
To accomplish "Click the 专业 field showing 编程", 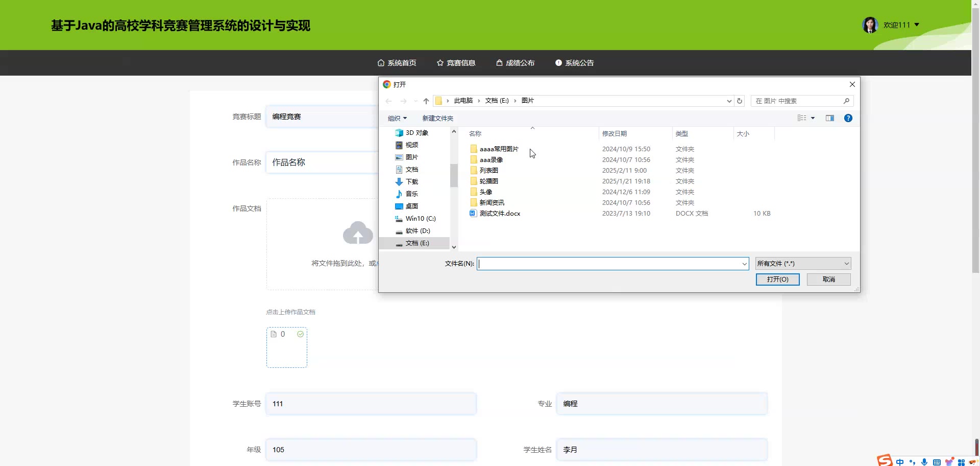I will [x=662, y=404].
